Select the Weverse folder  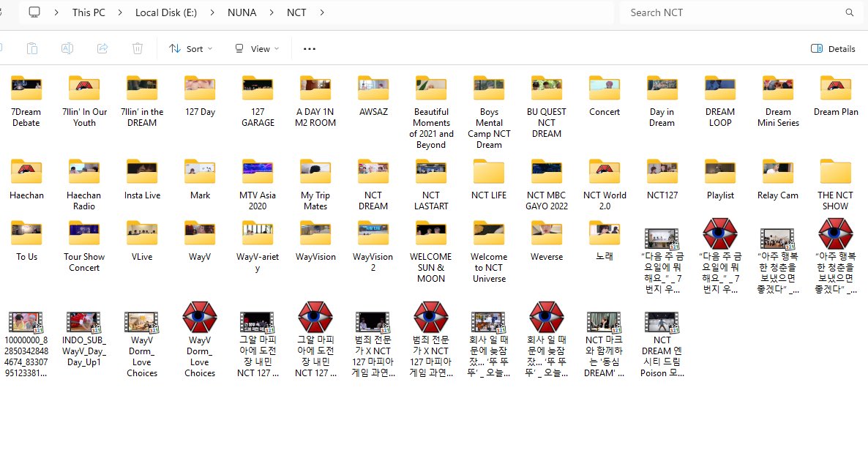tap(547, 241)
